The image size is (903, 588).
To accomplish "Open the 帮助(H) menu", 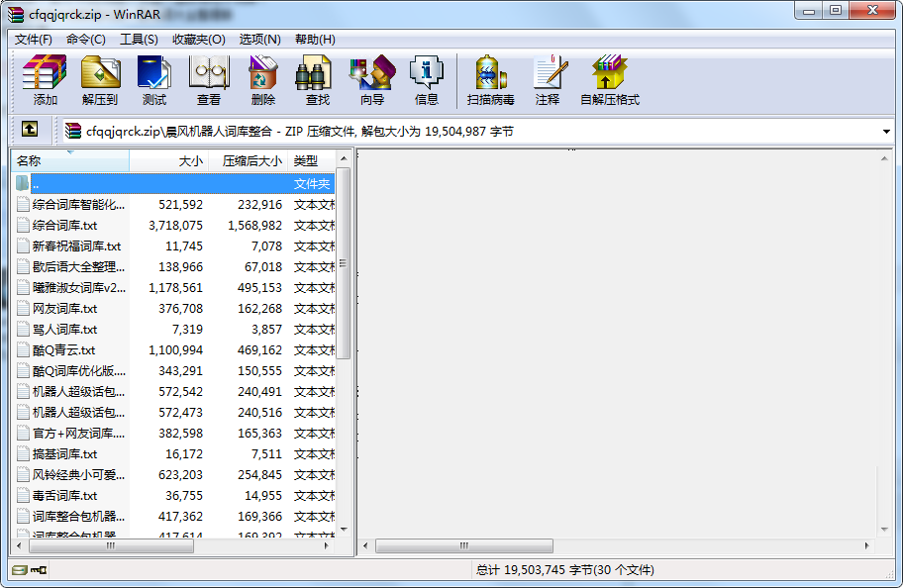I will click(x=315, y=40).
